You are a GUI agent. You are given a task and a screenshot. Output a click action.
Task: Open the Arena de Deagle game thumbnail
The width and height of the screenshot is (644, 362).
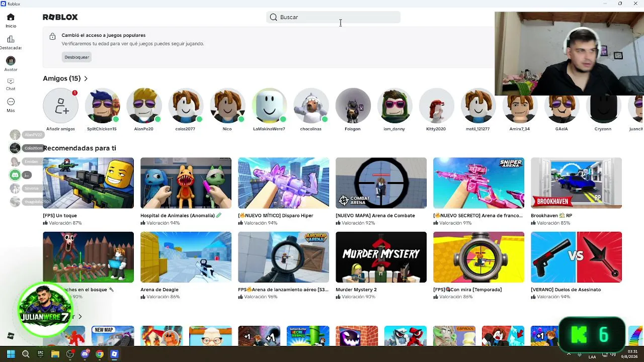click(186, 257)
